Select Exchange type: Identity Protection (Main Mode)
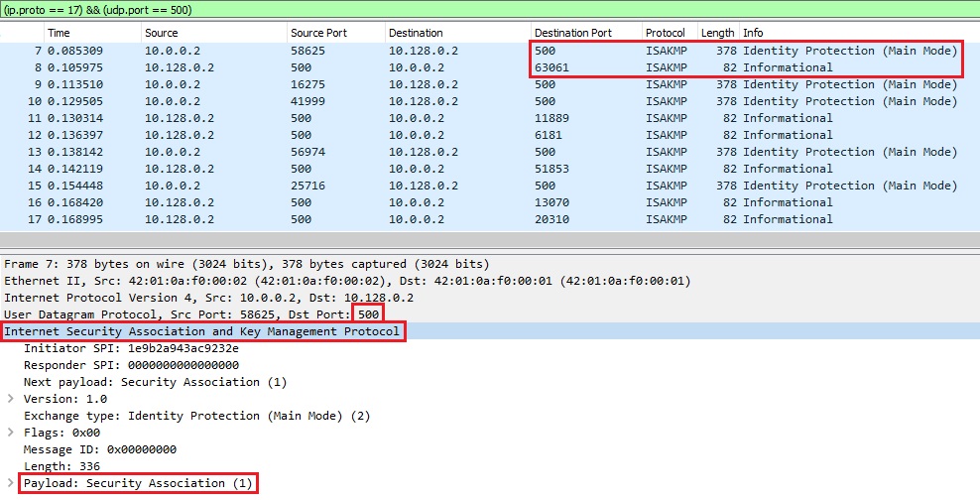Viewport: 980px width, 500px height. tap(196, 416)
